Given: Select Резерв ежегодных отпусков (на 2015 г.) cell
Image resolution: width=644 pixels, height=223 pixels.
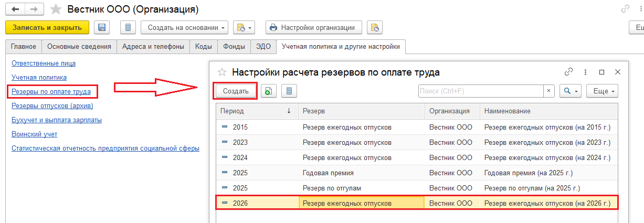Looking at the screenshot, I should [550, 127].
